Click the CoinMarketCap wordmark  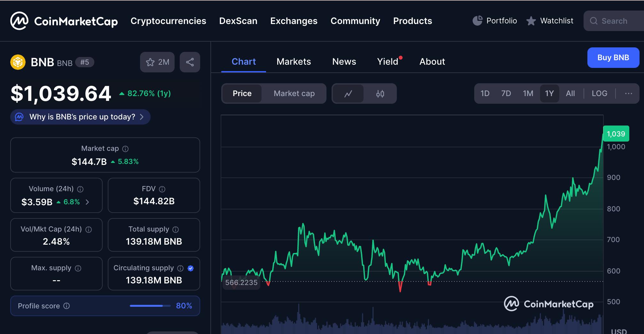click(x=76, y=21)
